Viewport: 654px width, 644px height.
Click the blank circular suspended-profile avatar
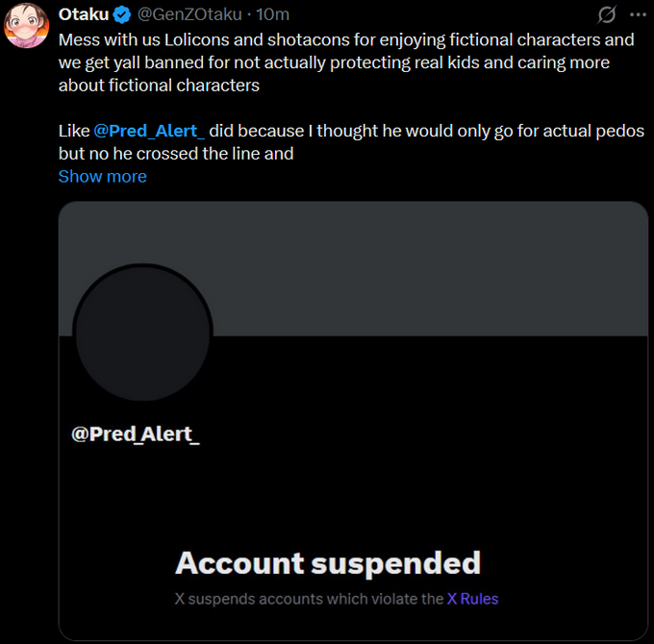(x=142, y=332)
